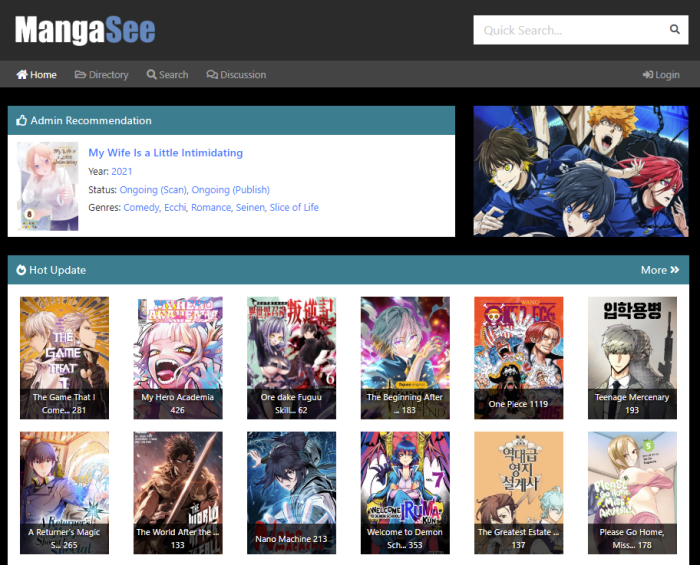Open A Returner's Magic S... 265
Screen dimensions: 700x565
coord(64,493)
